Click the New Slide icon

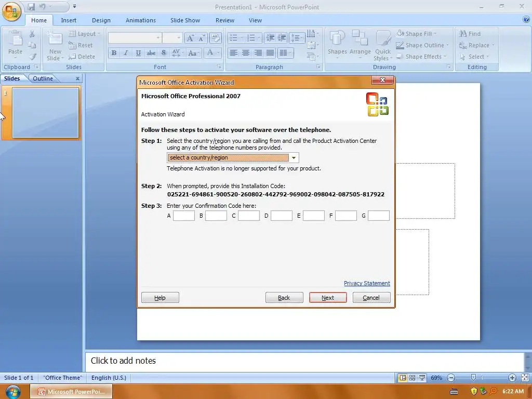coord(55,38)
